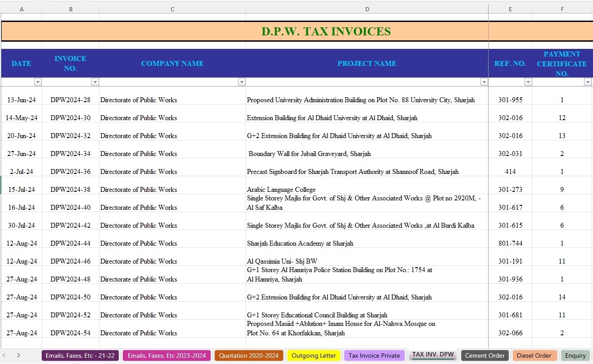Open the DATE column filter dropdown

38,82
